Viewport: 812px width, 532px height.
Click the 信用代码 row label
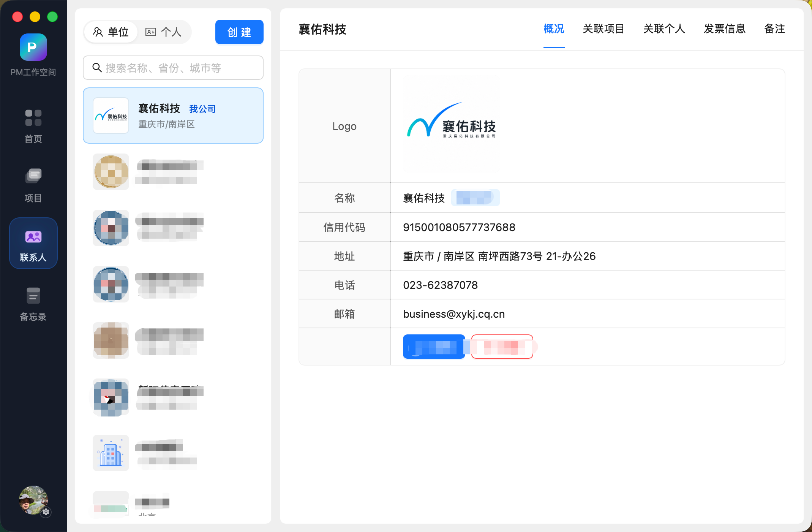tap(344, 227)
